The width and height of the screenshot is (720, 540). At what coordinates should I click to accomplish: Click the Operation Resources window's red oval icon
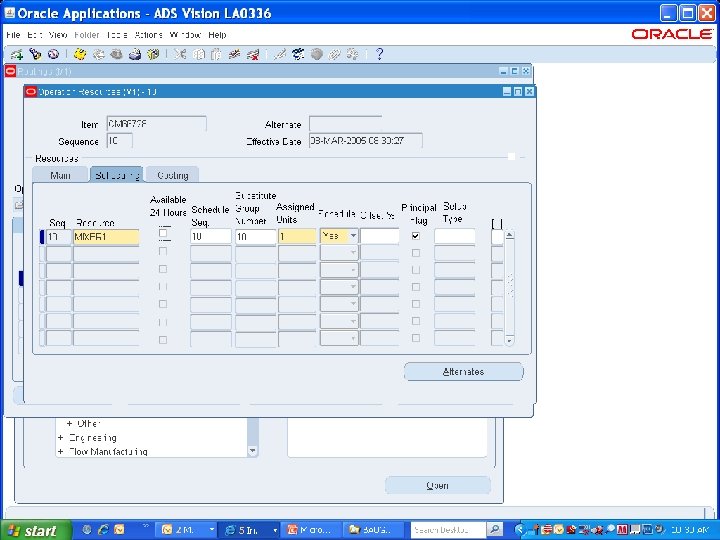click(x=31, y=92)
